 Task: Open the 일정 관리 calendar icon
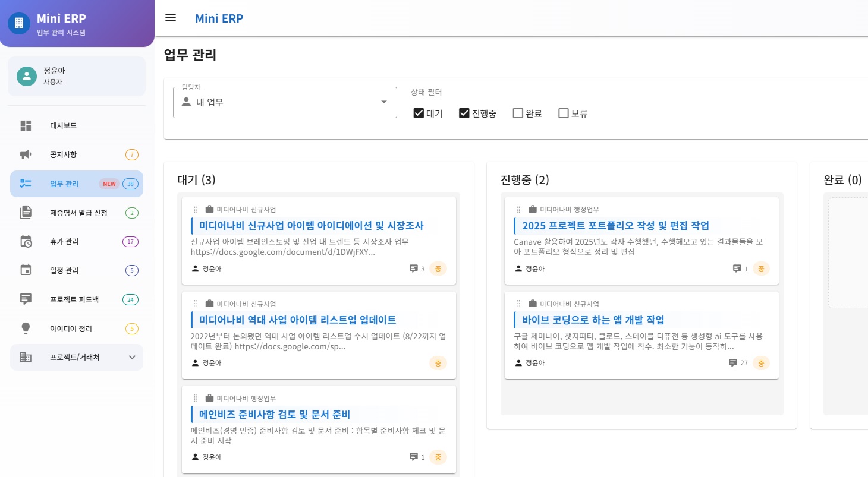[26, 270]
